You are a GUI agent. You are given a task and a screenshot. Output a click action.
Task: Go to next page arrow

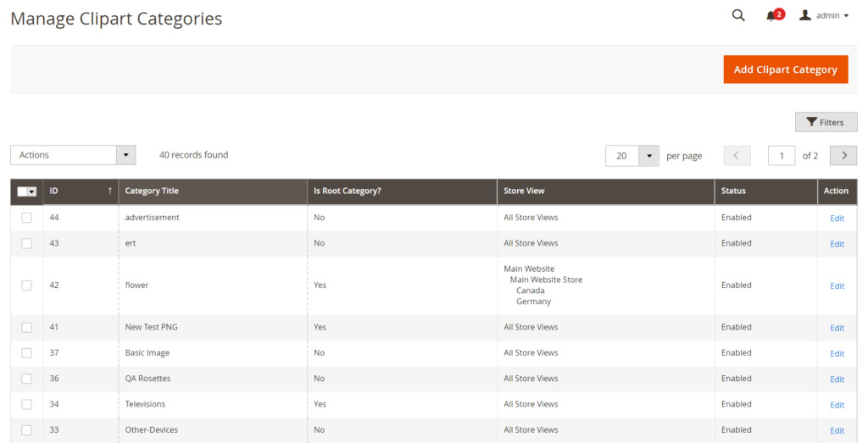(x=843, y=155)
